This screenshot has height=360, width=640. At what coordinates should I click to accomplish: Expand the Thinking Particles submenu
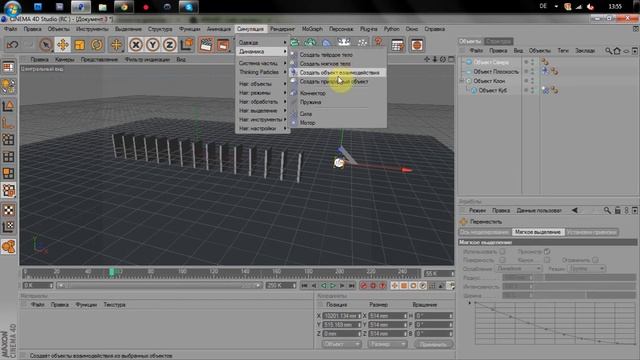(262, 72)
